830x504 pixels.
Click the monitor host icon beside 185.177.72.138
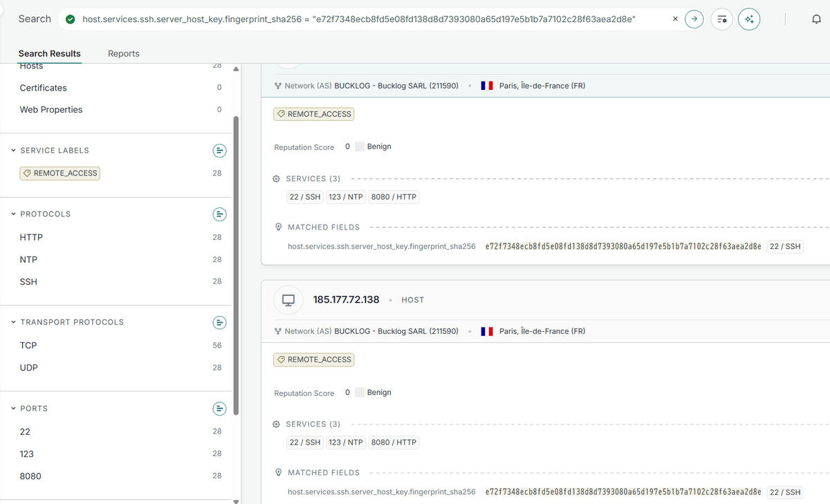click(x=288, y=300)
